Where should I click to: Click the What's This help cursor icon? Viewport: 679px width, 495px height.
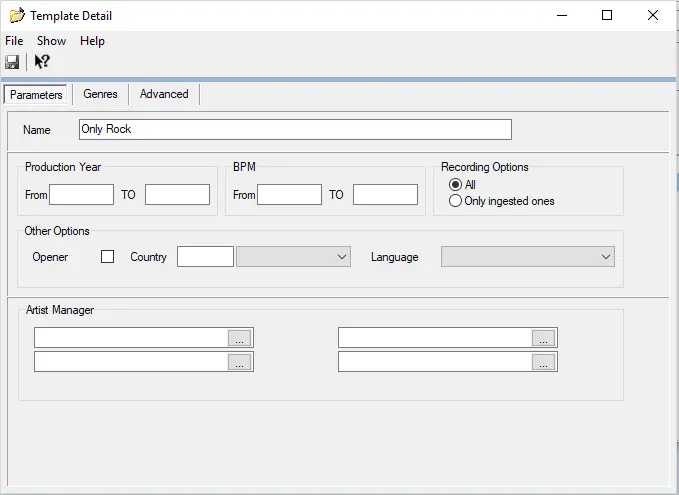pos(42,62)
